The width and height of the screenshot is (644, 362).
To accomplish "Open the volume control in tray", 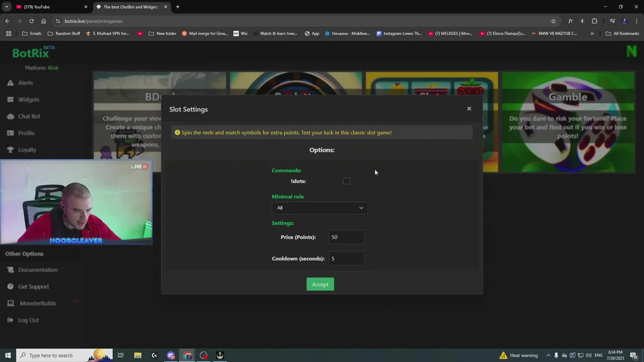I will (588, 355).
